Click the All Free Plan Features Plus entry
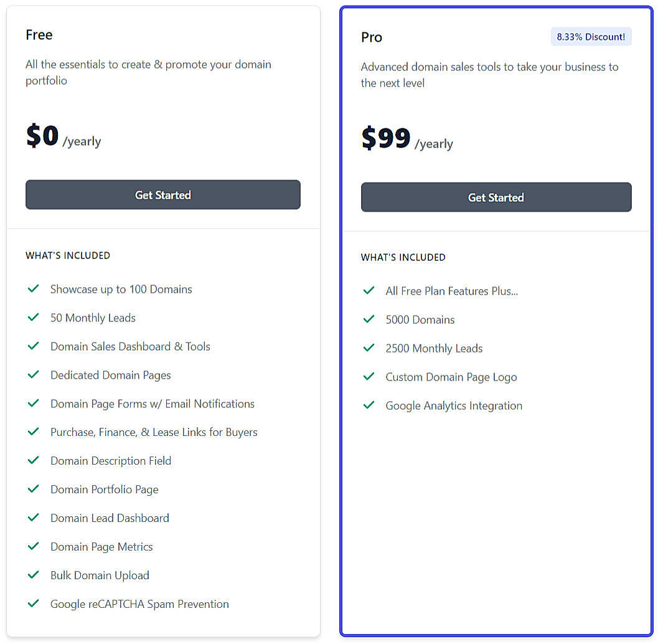This screenshot has height=644, width=658. point(452,290)
